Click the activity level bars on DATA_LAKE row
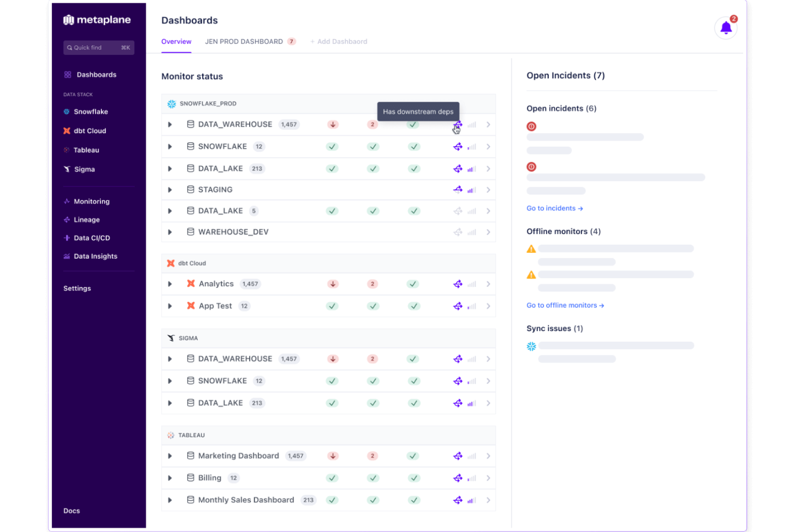Screen dimensions: 798x532 [x=472, y=168]
